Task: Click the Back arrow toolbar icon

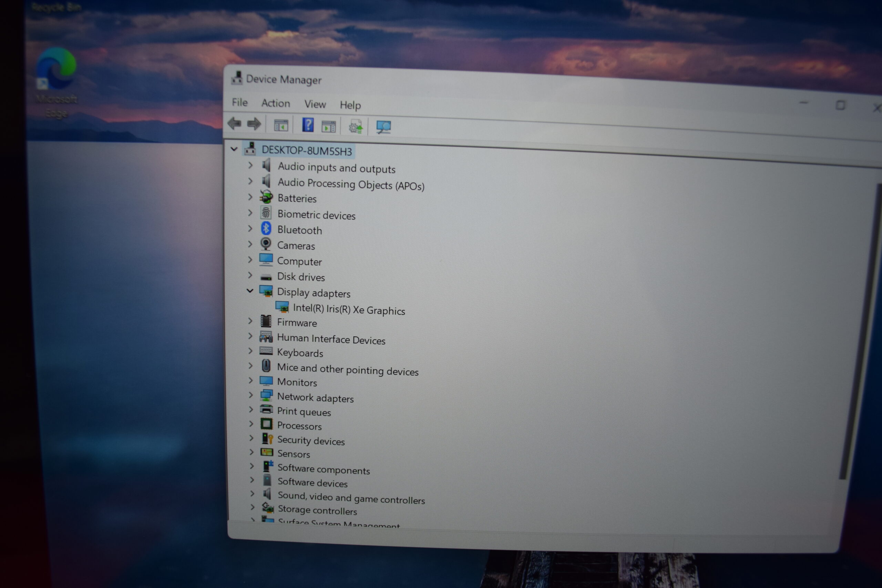Action: [234, 123]
